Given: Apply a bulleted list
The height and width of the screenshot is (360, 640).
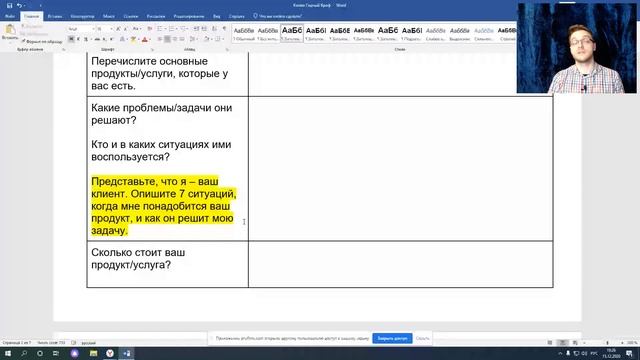Looking at the screenshot, I should pos(161,29).
